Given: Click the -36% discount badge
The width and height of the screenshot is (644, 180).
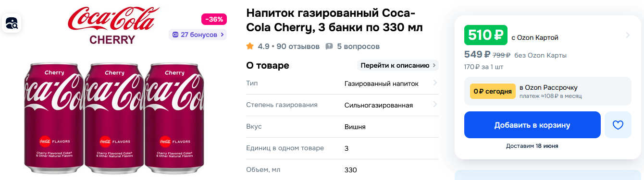Looking at the screenshot, I should tap(214, 19).
